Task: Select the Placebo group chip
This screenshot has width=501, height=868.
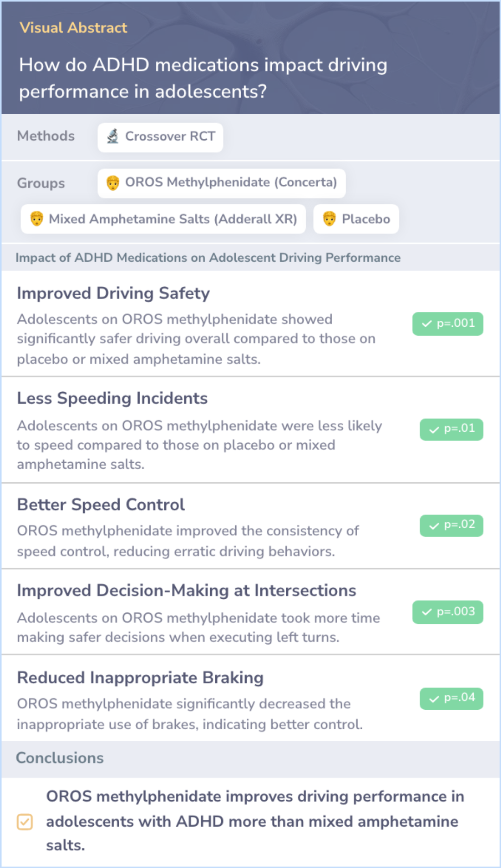Action: click(356, 219)
